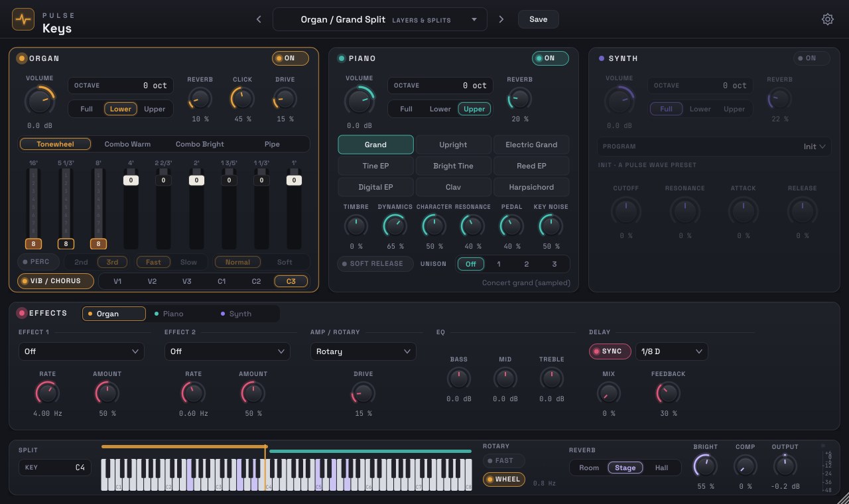Turn off the Piano ON switch

pyautogui.click(x=551, y=58)
